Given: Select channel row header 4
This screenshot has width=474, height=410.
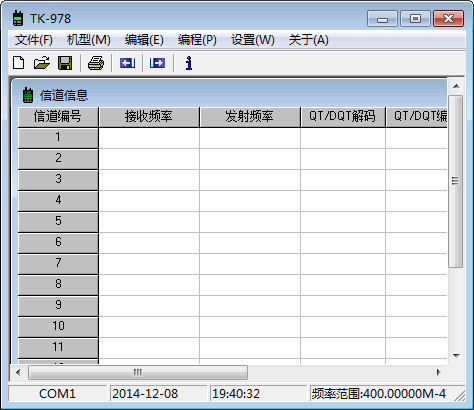Looking at the screenshot, I should pos(58,201).
